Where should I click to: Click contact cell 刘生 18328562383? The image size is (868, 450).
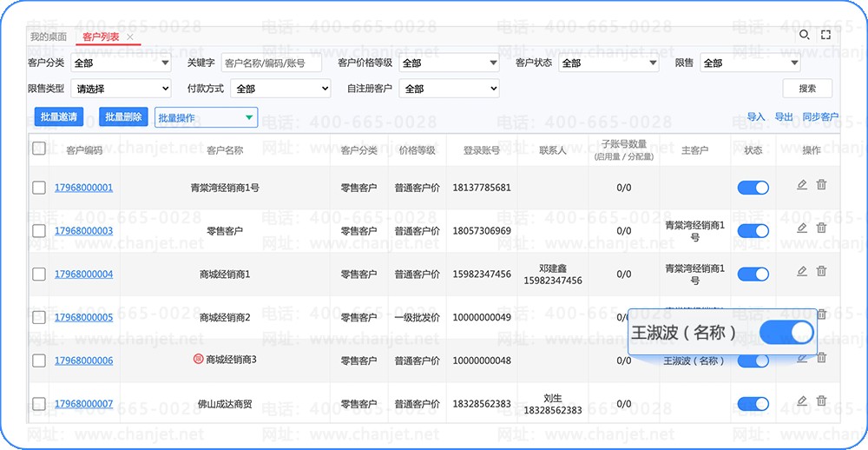(x=552, y=404)
